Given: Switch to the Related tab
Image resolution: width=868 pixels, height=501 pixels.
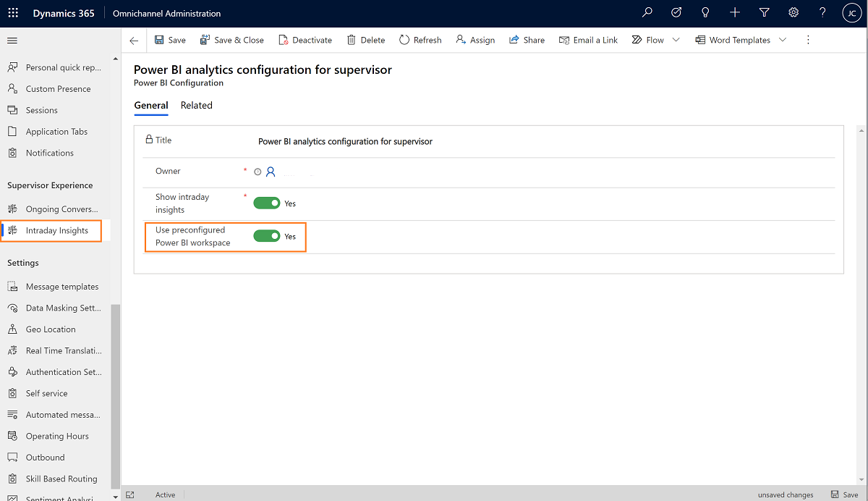Looking at the screenshot, I should point(196,105).
